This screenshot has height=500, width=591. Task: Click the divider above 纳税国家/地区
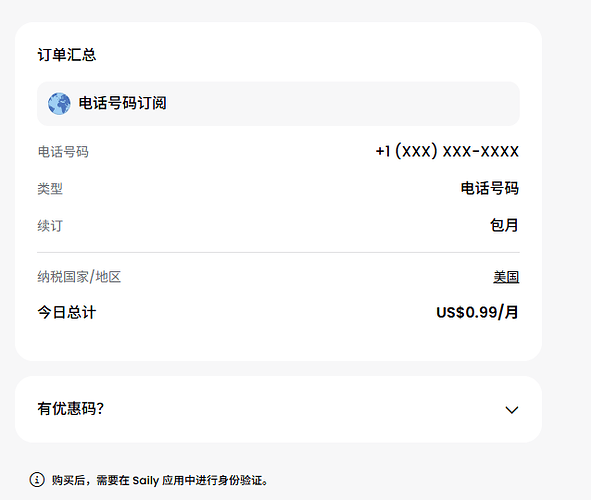tap(279, 252)
